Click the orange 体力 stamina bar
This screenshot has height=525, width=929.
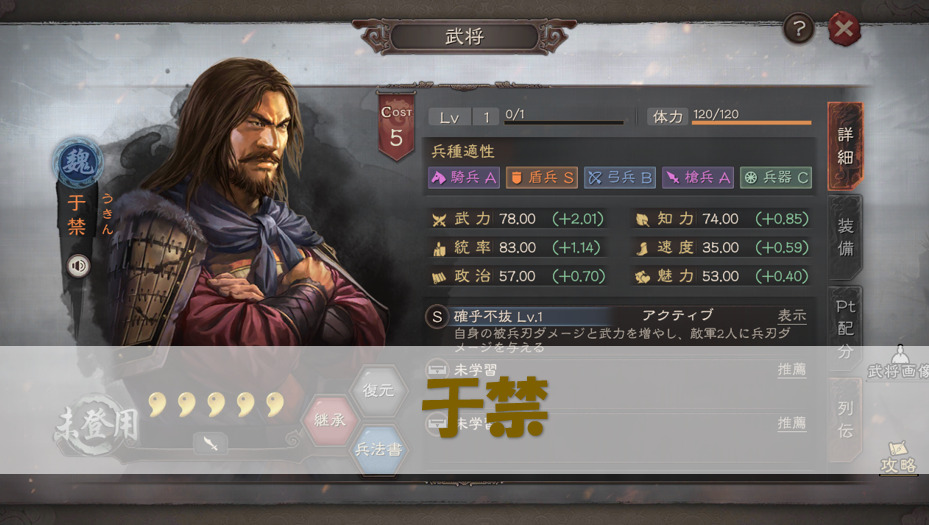tap(752, 123)
